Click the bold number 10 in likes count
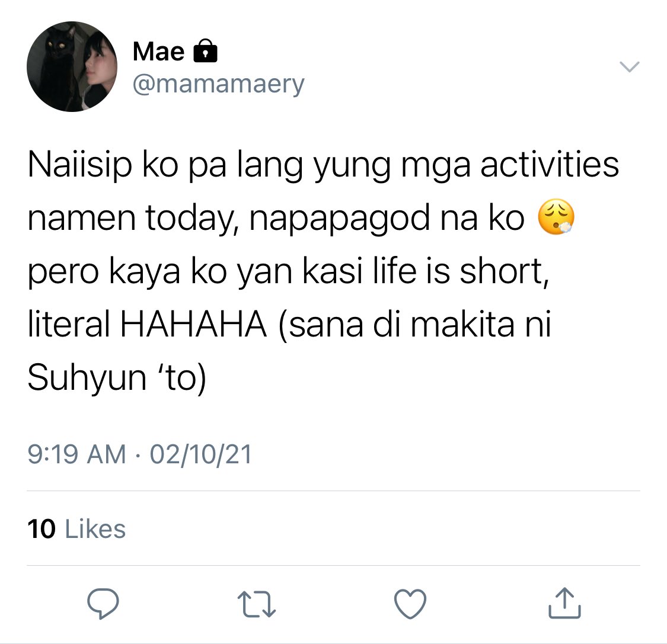Screen dimensions: 667x644 pos(42,529)
